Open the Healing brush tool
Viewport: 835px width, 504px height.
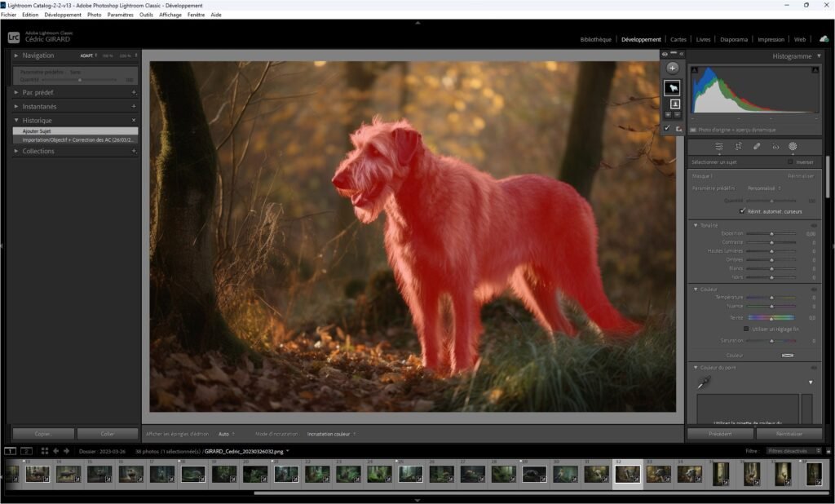click(x=758, y=145)
